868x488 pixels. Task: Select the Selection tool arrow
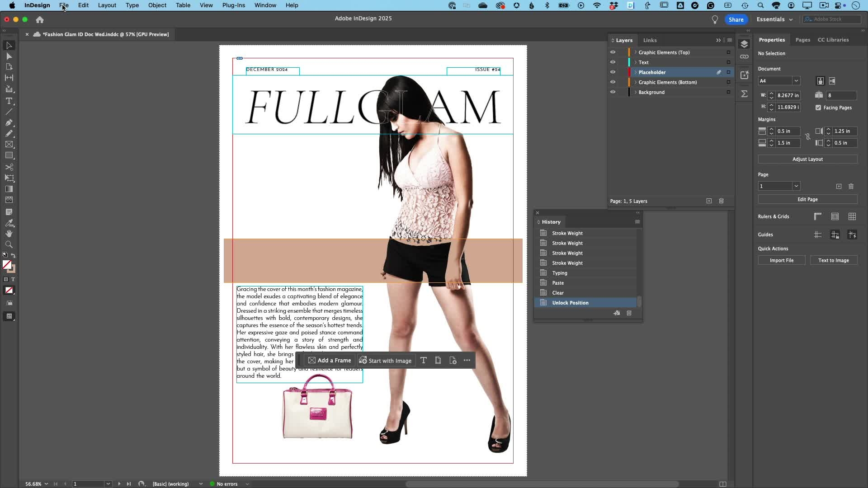[x=9, y=46]
